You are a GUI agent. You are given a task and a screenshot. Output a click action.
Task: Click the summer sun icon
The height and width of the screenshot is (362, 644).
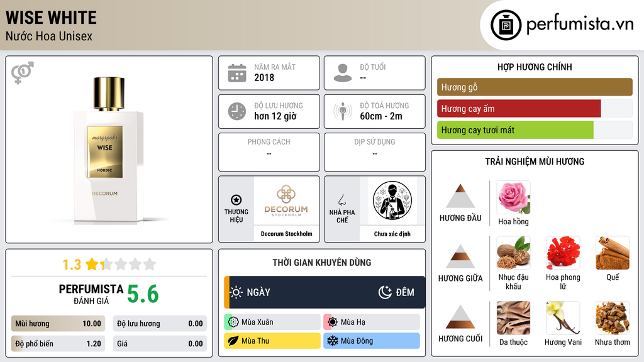pyautogui.click(x=333, y=322)
